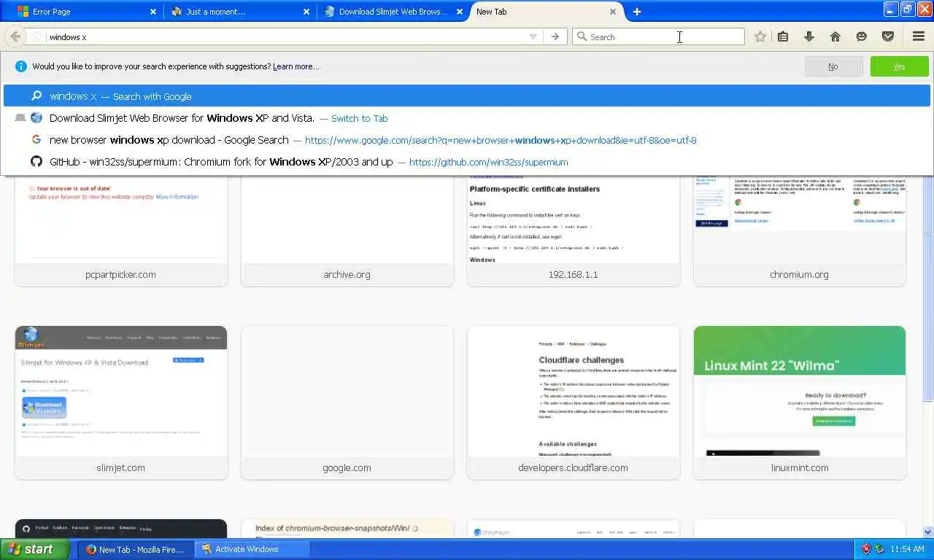The image size is (934, 560).
Task: Click the favicon on the Just a moment tab
Action: pos(176,12)
